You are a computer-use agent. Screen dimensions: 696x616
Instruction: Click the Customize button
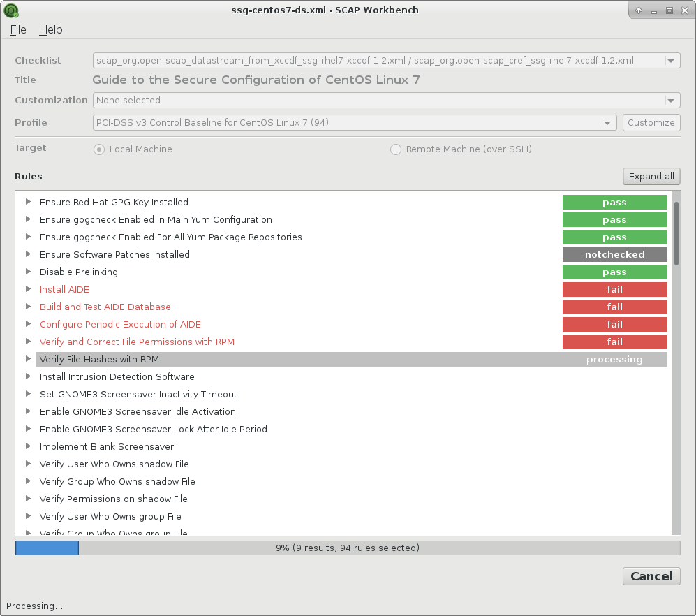click(x=651, y=123)
